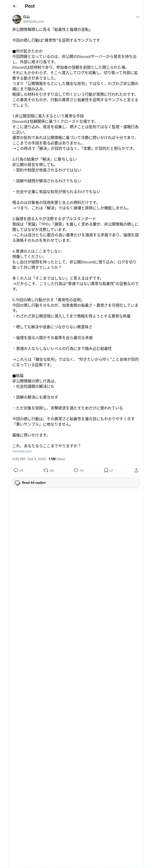The height and width of the screenshot is (868, 152).
Task: Click the 57 bookmark count
Action: [111, 470]
